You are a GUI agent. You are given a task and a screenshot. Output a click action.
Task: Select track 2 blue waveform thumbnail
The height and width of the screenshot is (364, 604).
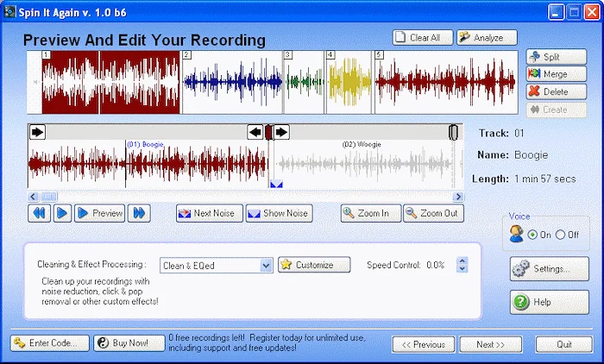tap(233, 83)
